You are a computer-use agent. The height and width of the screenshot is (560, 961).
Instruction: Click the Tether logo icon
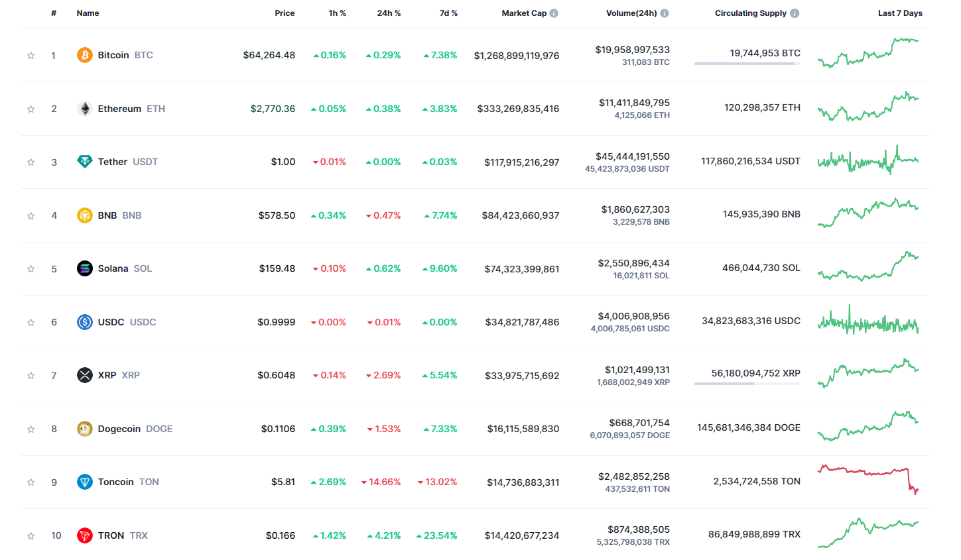84,162
